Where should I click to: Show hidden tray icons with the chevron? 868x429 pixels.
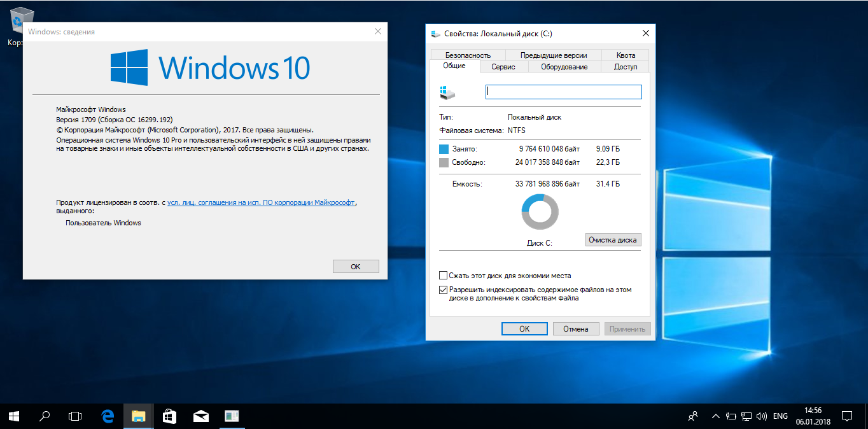click(716, 416)
